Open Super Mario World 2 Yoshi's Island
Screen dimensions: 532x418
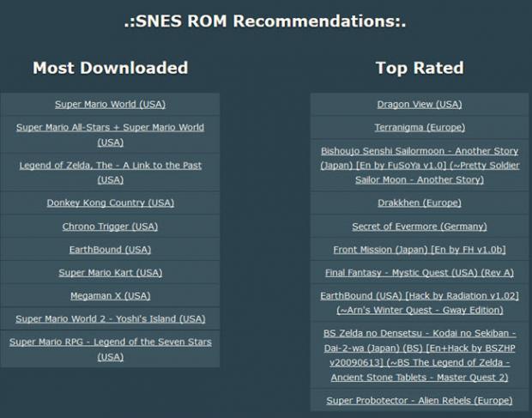[x=110, y=319]
